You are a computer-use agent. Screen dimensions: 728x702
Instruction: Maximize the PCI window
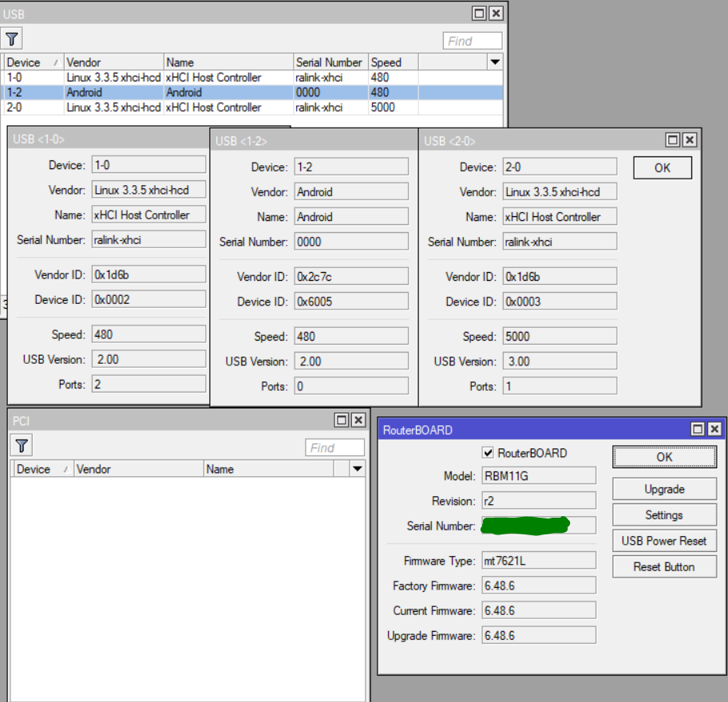[x=342, y=420]
